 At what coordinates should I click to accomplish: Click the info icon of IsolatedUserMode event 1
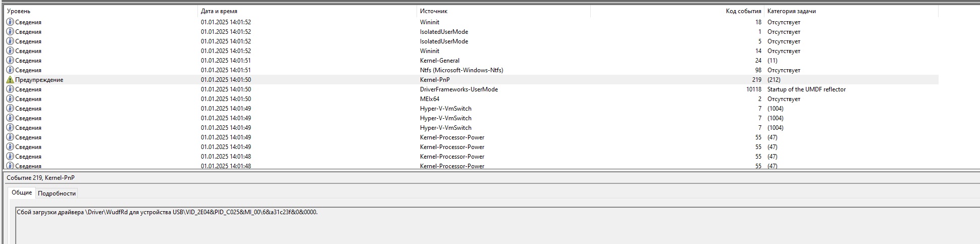[x=10, y=32]
